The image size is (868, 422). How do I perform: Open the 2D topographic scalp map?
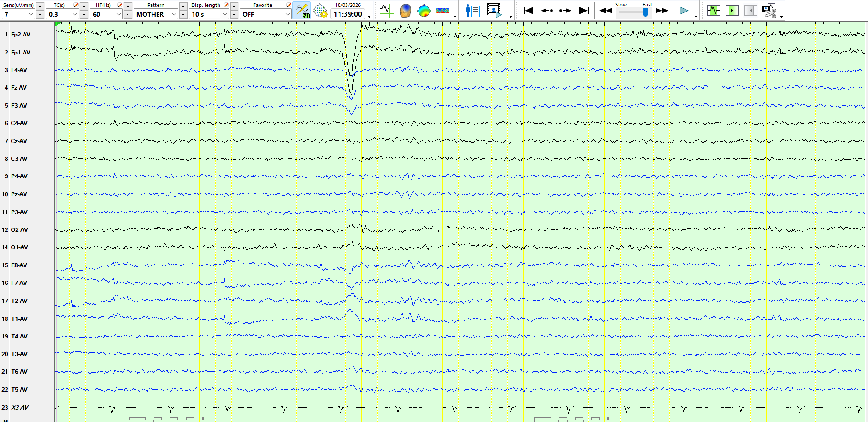pyautogui.click(x=424, y=11)
